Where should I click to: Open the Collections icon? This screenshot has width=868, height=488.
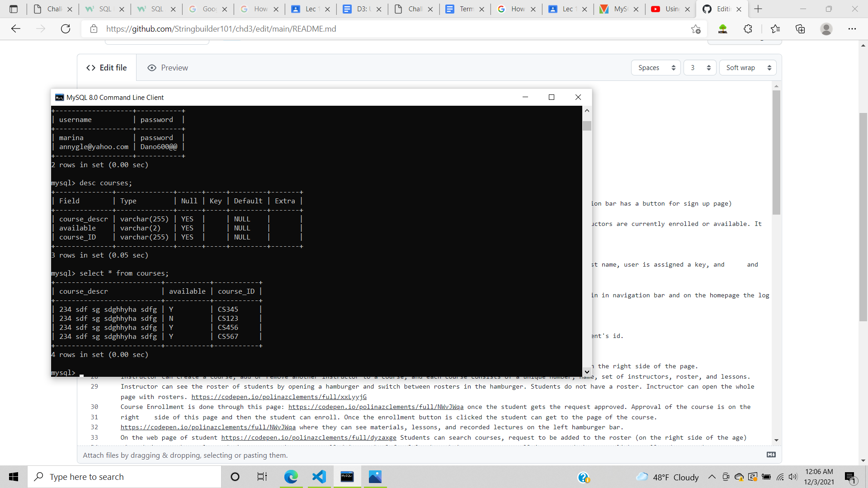(800, 28)
